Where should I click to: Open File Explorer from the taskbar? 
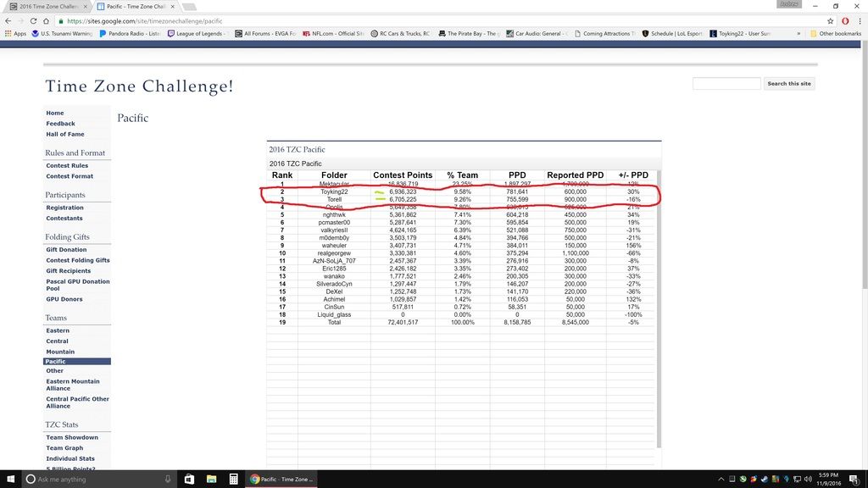pyautogui.click(x=210, y=479)
